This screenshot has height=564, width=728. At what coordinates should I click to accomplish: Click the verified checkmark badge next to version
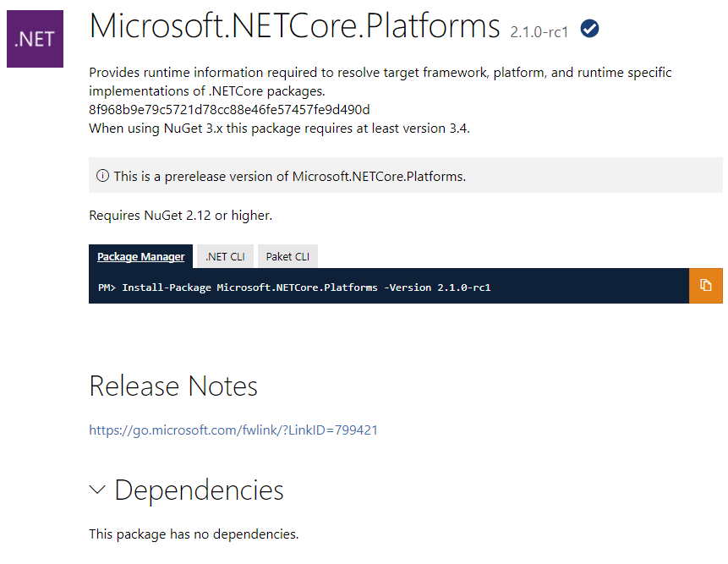(x=589, y=29)
